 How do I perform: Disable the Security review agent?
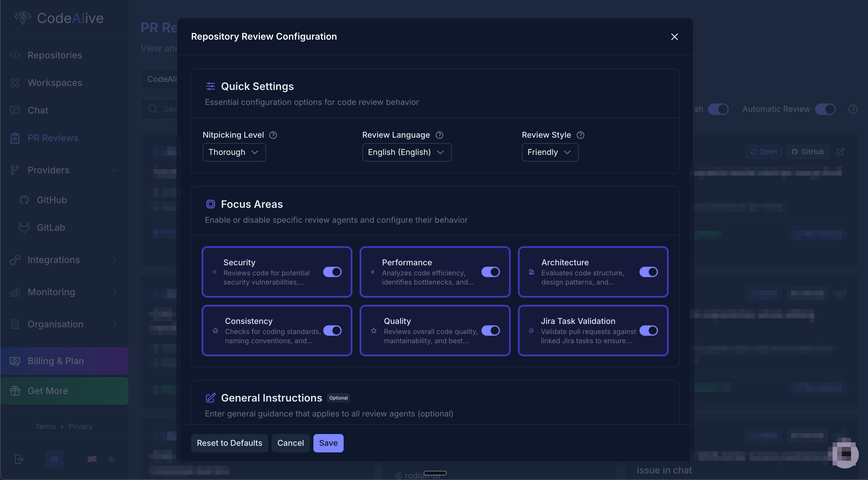pos(332,272)
